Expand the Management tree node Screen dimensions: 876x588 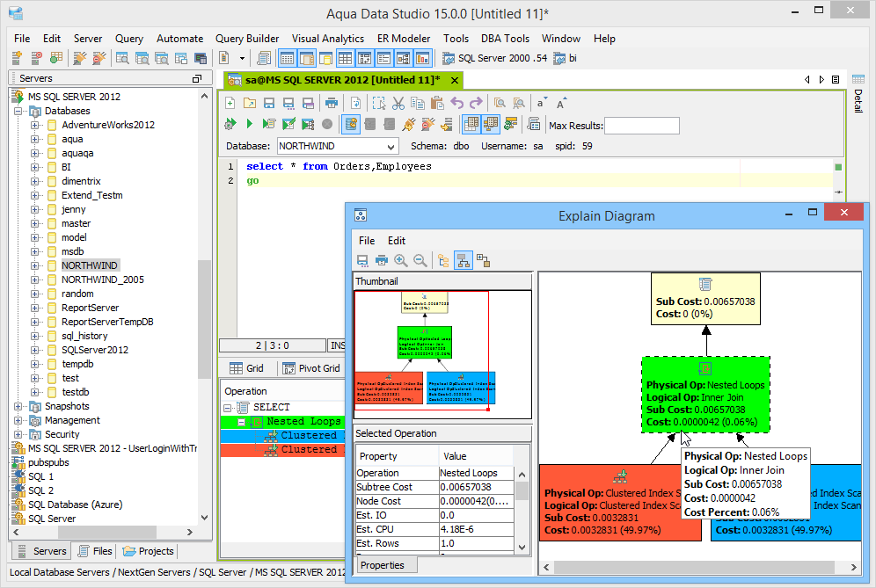click(x=18, y=420)
